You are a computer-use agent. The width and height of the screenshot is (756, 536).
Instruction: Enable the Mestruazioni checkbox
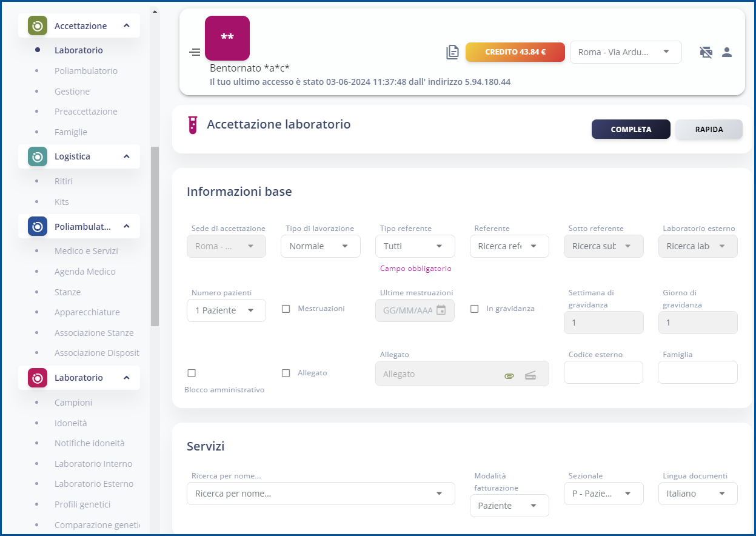[286, 309]
